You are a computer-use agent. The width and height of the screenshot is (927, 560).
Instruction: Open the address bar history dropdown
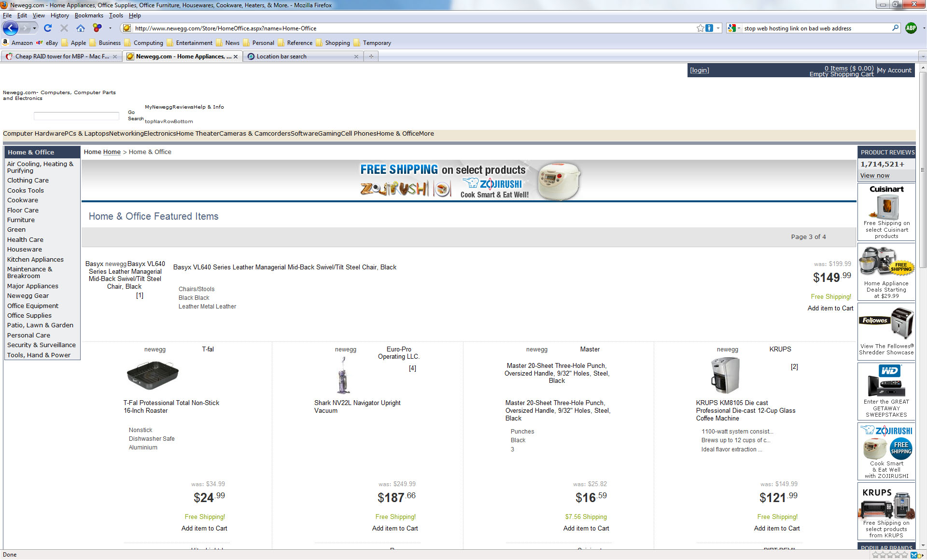point(718,28)
